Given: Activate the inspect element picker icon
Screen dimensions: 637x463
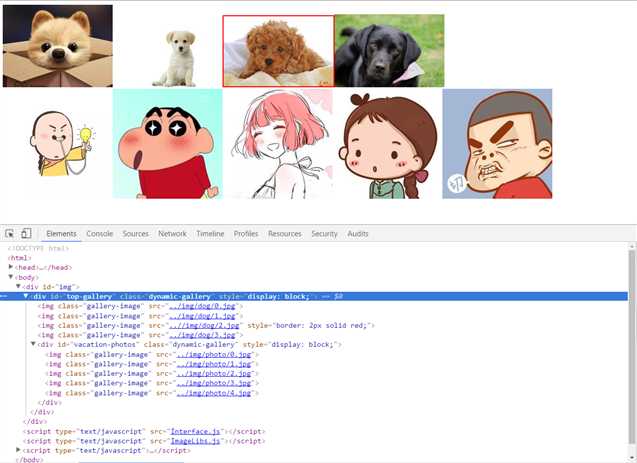Looking at the screenshot, I should 9,234.
